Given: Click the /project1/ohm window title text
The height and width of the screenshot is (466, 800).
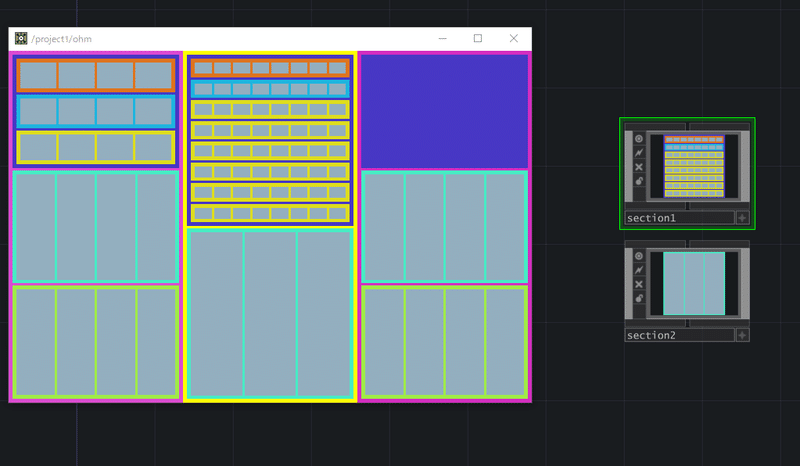Looking at the screenshot, I should (61, 39).
